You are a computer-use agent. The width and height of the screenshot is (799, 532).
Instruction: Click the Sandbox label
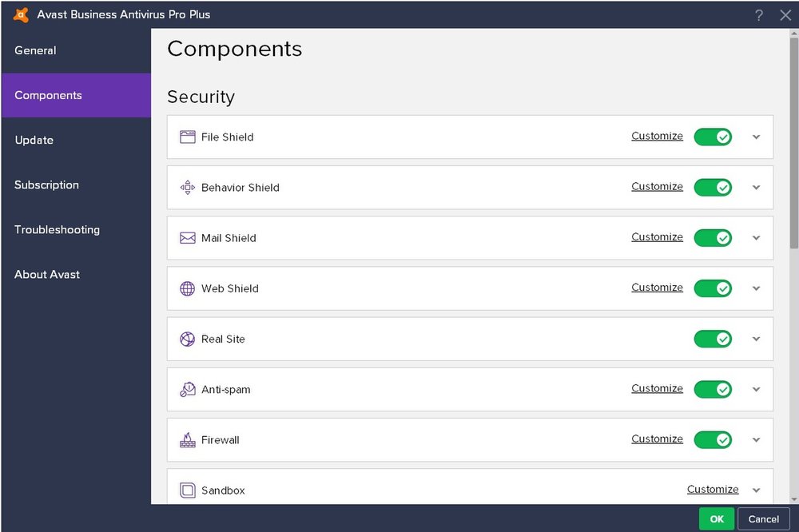tap(223, 490)
